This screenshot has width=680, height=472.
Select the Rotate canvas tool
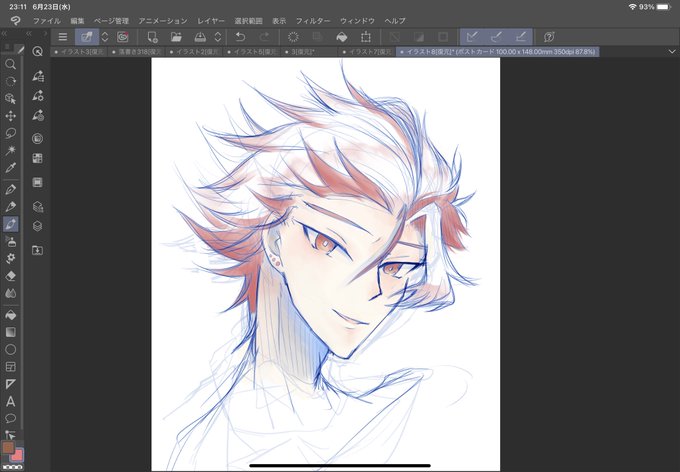(x=10, y=82)
